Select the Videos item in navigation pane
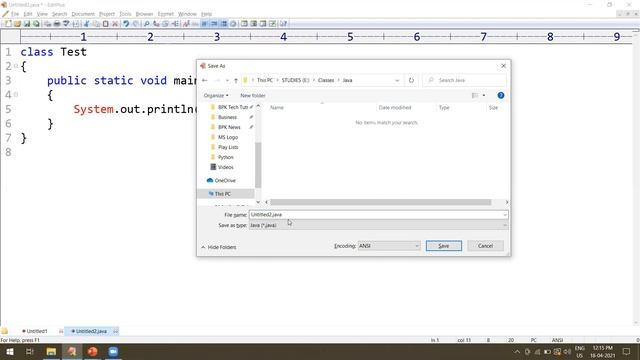The image size is (640, 360). coord(225,167)
